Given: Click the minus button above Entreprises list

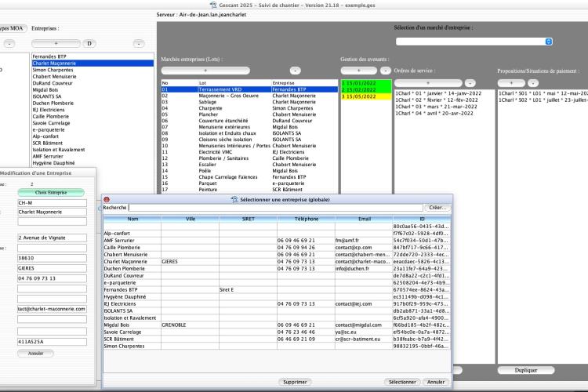Looking at the screenshot, I should pyautogui.click(x=139, y=44).
